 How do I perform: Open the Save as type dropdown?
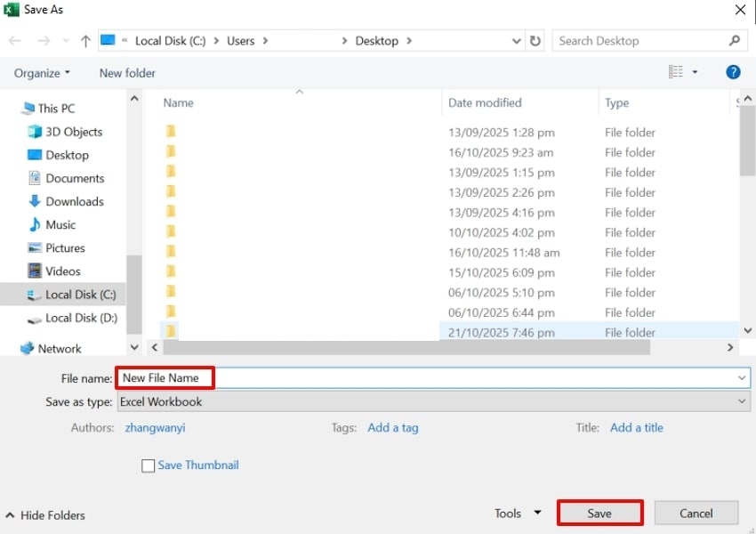433,402
